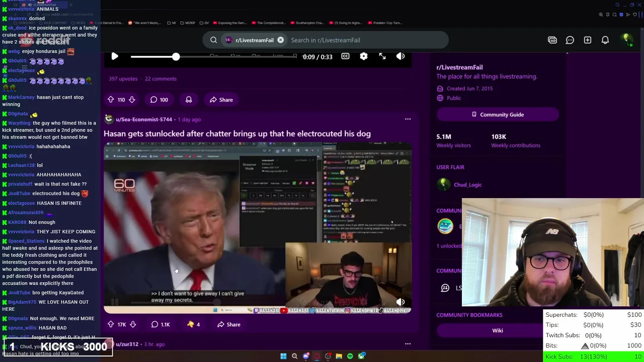Click the r/LivestreamFail sidebar heading
The width and height of the screenshot is (644, 362).
pyautogui.click(x=459, y=67)
